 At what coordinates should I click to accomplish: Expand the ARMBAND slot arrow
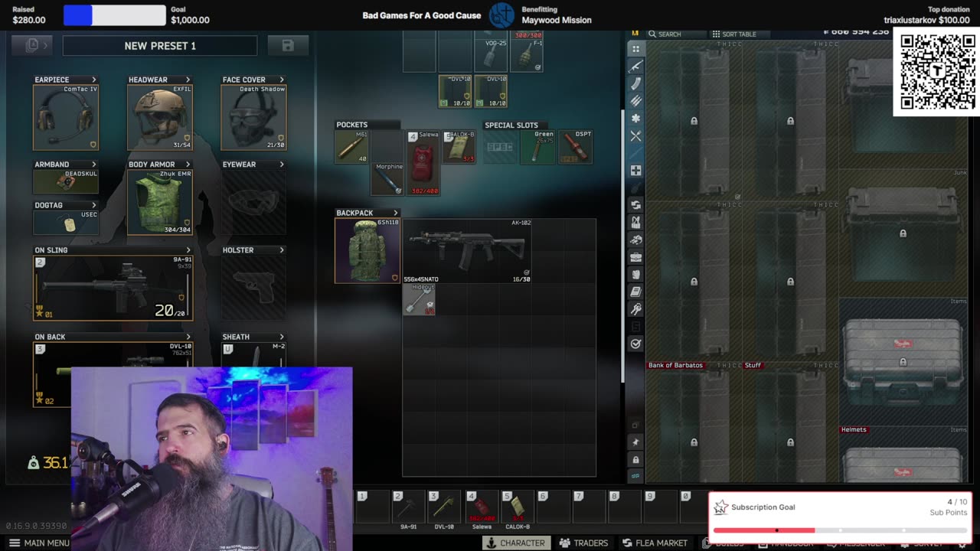point(94,165)
